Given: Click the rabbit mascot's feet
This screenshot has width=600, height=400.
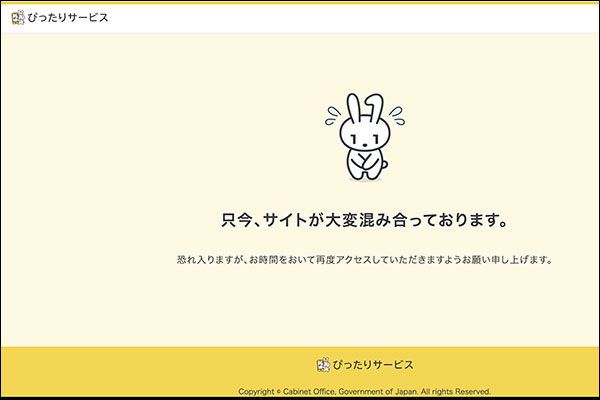Looking at the screenshot, I should 365,176.
